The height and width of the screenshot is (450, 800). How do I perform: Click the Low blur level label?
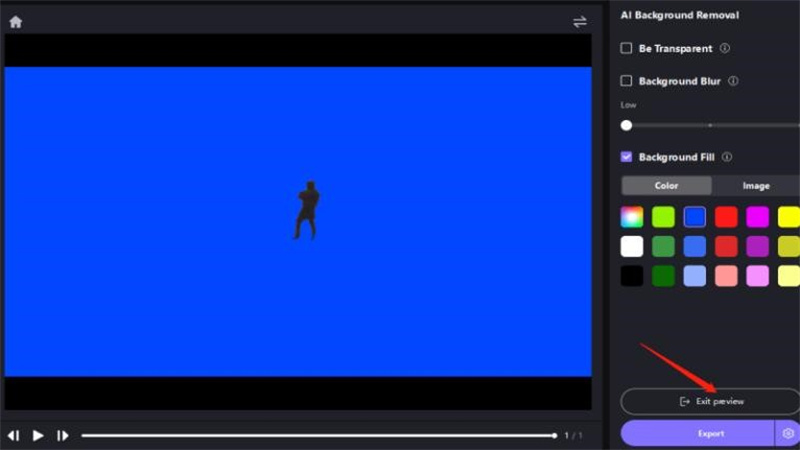coord(628,105)
